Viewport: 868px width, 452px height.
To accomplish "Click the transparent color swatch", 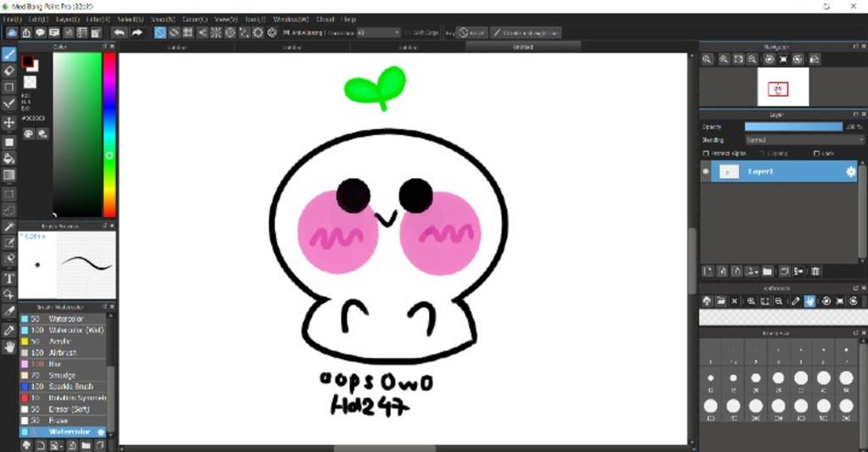I will (30, 82).
